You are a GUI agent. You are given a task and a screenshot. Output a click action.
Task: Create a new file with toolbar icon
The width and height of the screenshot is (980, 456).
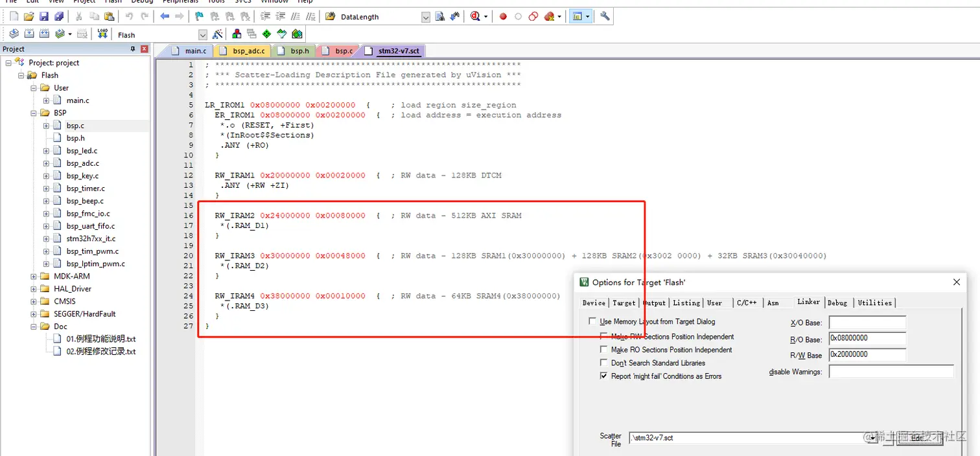14,17
